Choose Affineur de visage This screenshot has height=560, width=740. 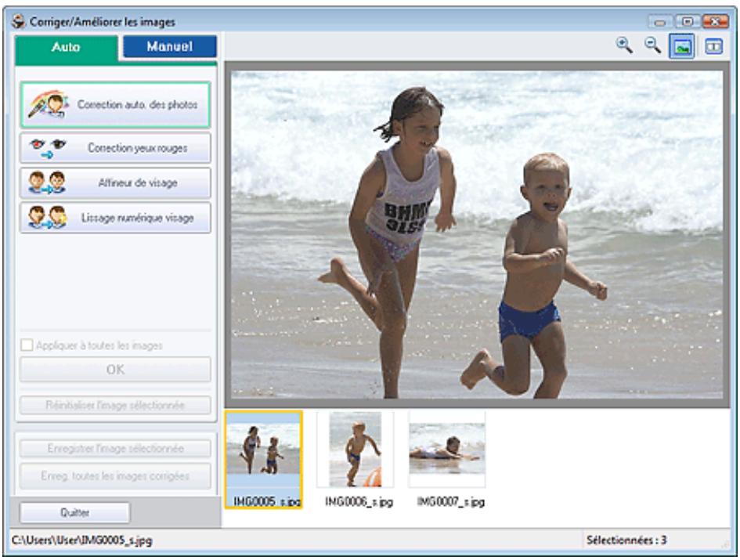pyautogui.click(x=115, y=182)
